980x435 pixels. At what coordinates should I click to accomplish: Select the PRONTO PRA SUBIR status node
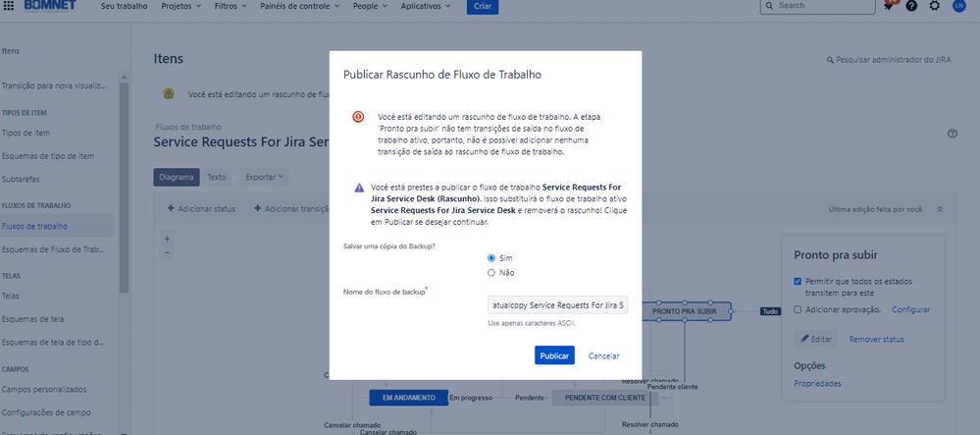click(x=685, y=311)
